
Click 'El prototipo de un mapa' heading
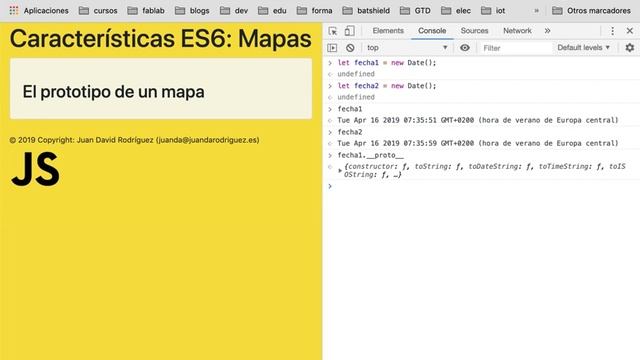click(113, 92)
